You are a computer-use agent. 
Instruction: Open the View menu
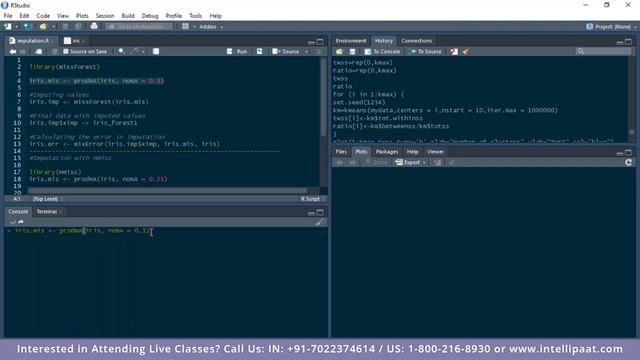62,16
